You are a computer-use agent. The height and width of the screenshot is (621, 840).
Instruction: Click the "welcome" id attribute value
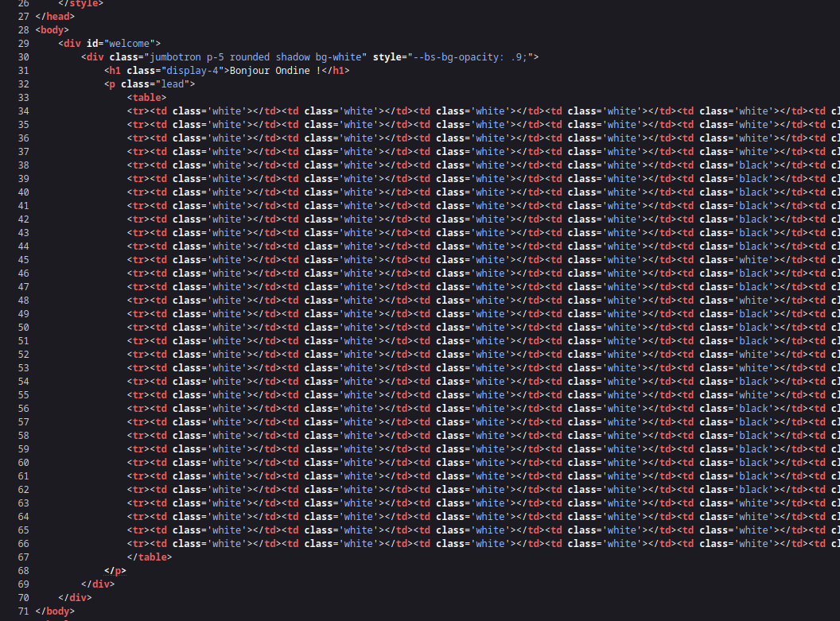tap(138, 44)
